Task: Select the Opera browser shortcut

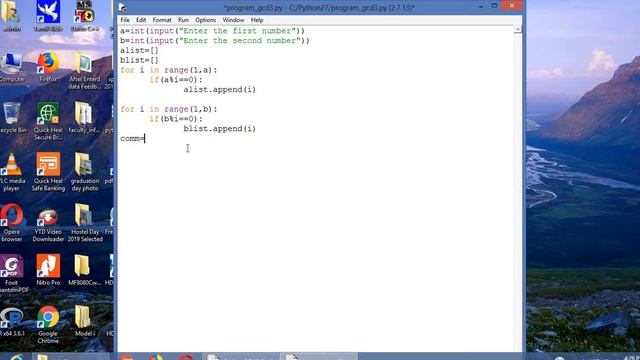Action: (12, 223)
